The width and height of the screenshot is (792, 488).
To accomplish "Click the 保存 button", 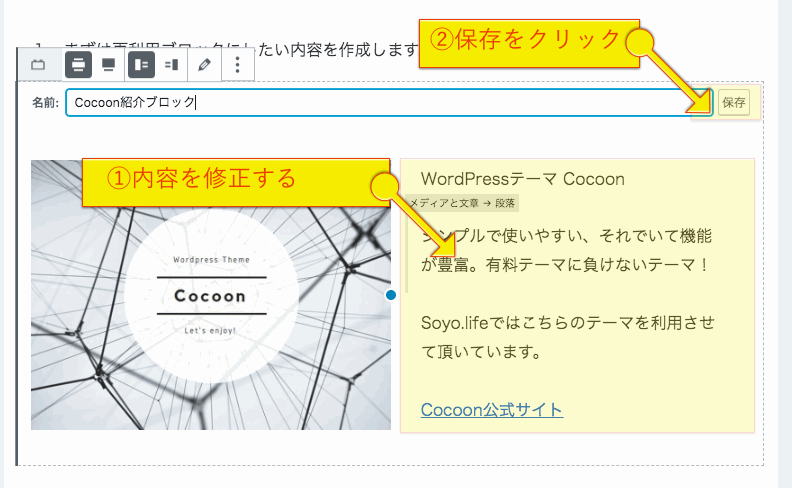I will tap(733, 103).
